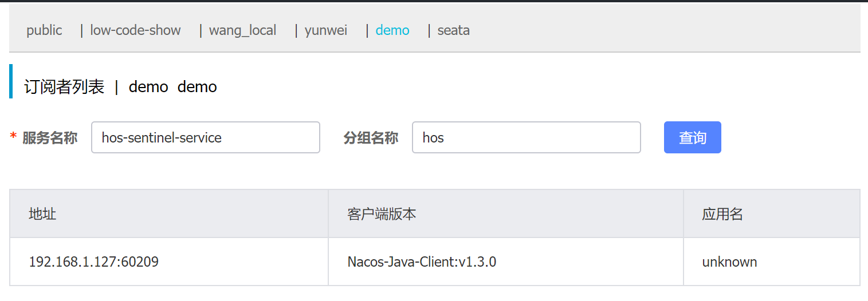Viewport: 868px width, 301px height.
Task: Open the low-code-show namespace tab
Action: click(135, 30)
